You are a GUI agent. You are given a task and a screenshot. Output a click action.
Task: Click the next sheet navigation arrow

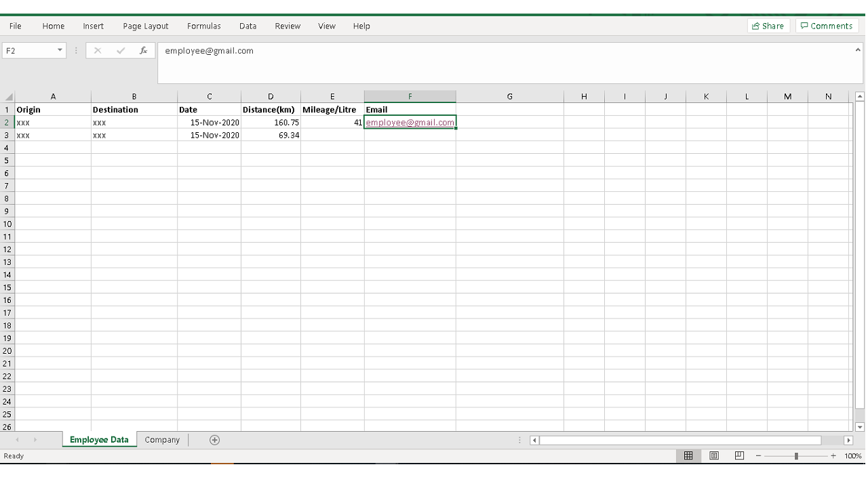[x=35, y=440]
